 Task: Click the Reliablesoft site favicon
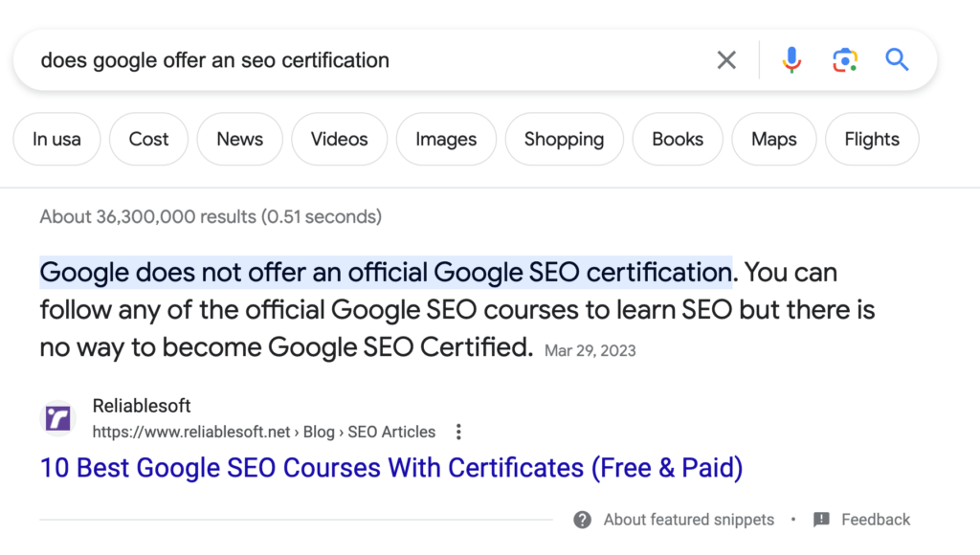pyautogui.click(x=57, y=418)
